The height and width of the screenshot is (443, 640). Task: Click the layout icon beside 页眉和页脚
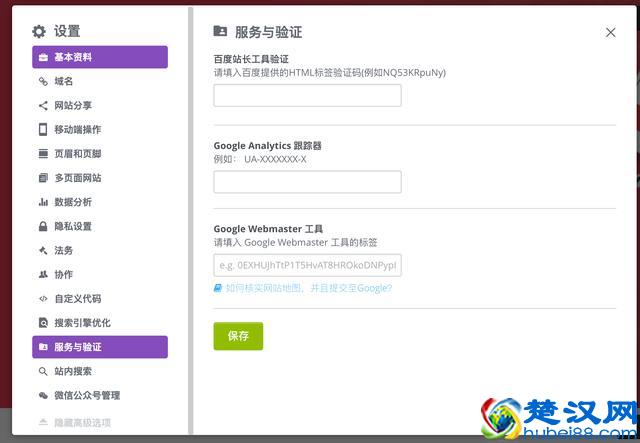[43, 154]
